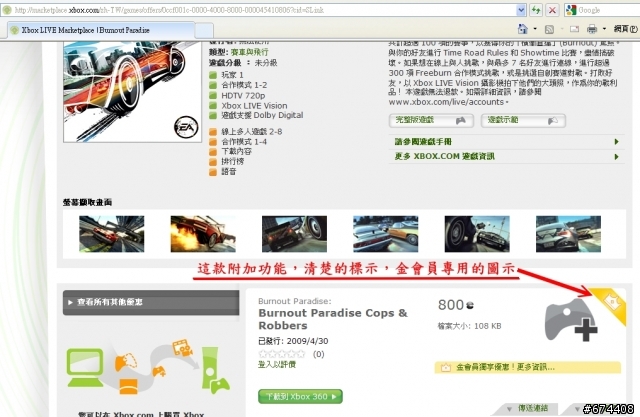Open the 金會員獨享優惠 更多資訊 banner
640x417 pixels.
coord(527,367)
